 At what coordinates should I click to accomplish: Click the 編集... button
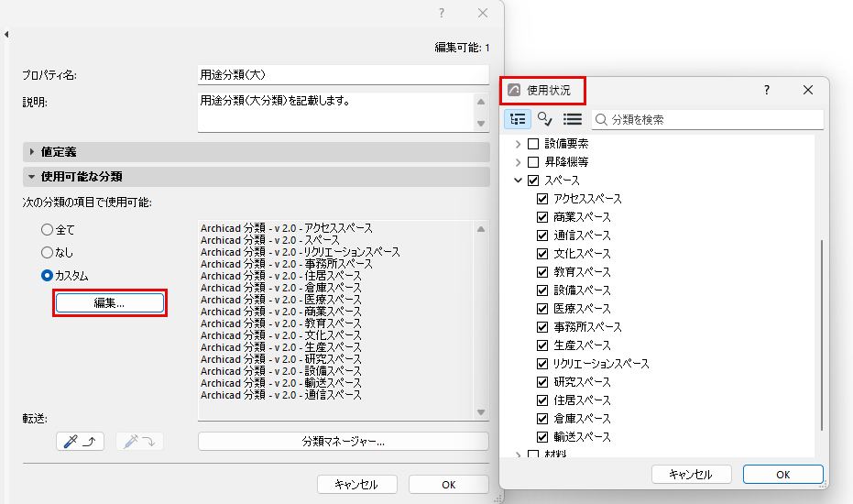pyautogui.click(x=109, y=303)
